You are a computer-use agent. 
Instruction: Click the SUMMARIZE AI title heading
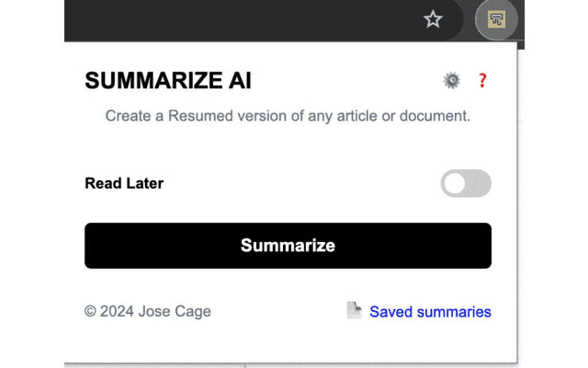click(x=168, y=81)
